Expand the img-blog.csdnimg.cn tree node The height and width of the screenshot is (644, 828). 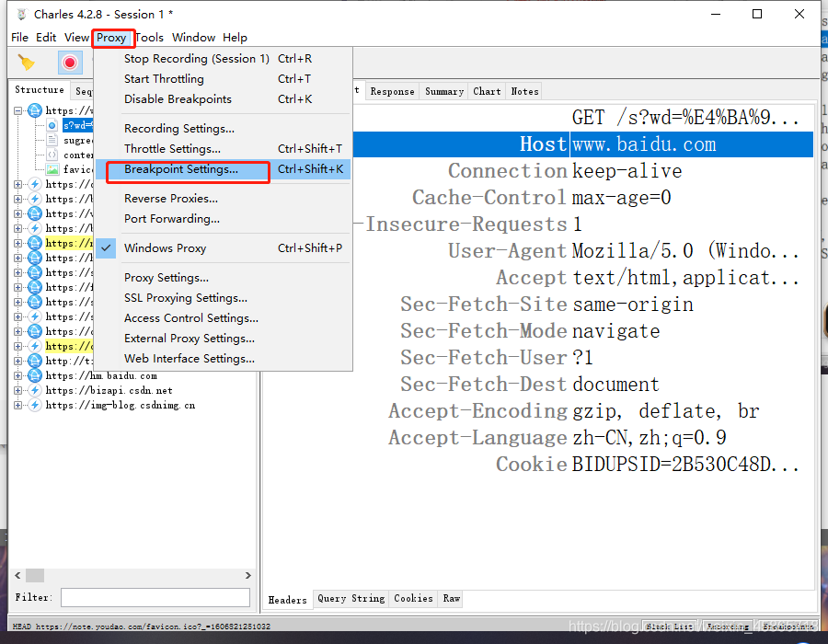(18, 406)
